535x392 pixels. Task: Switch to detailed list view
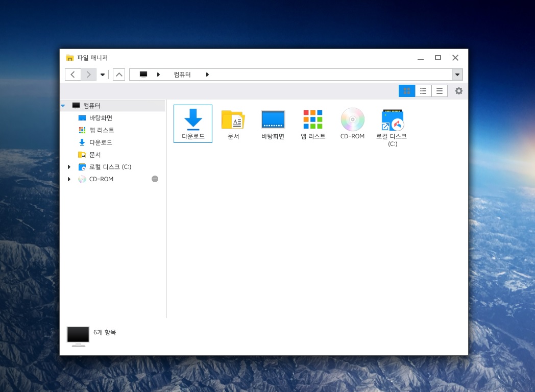pyautogui.click(x=423, y=91)
